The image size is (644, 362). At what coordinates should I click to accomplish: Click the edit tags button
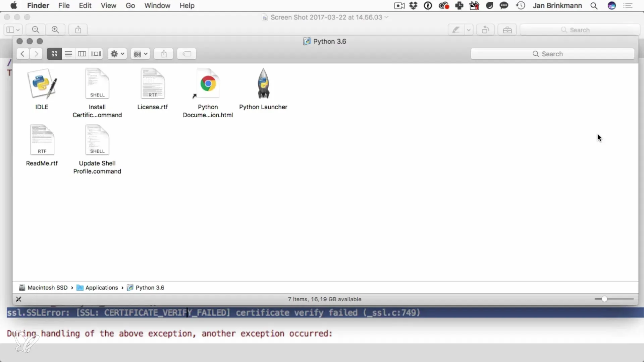pyautogui.click(x=186, y=54)
